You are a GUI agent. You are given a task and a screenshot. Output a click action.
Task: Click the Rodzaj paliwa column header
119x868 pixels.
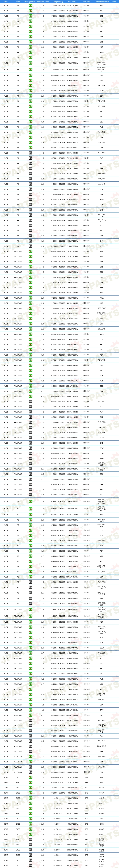click(x=30, y=2)
